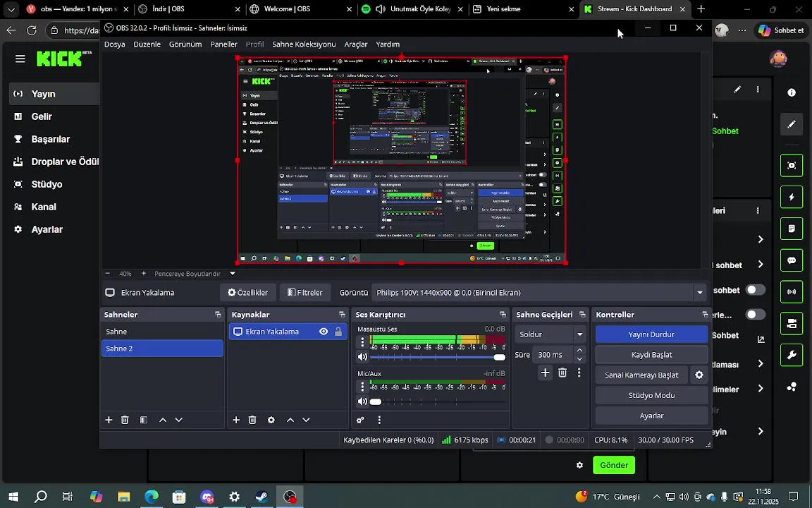Pop out the Ses Karıştırıcı dock panel

[503, 315]
